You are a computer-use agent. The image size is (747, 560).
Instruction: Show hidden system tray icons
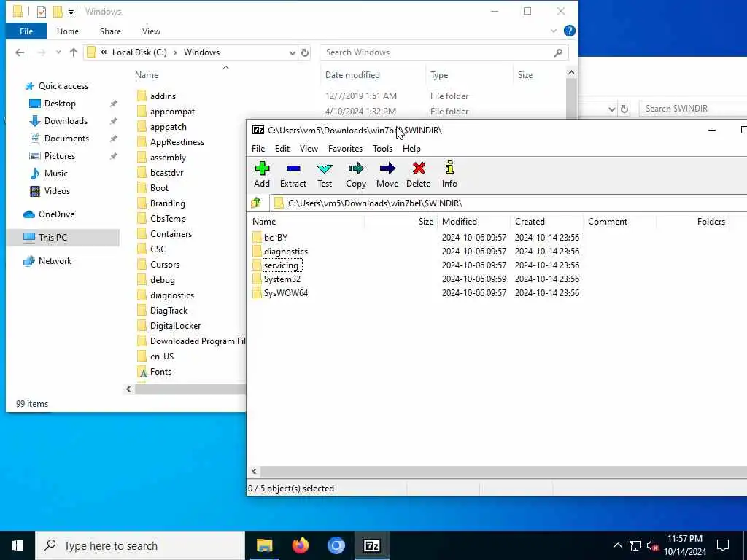pyautogui.click(x=617, y=545)
